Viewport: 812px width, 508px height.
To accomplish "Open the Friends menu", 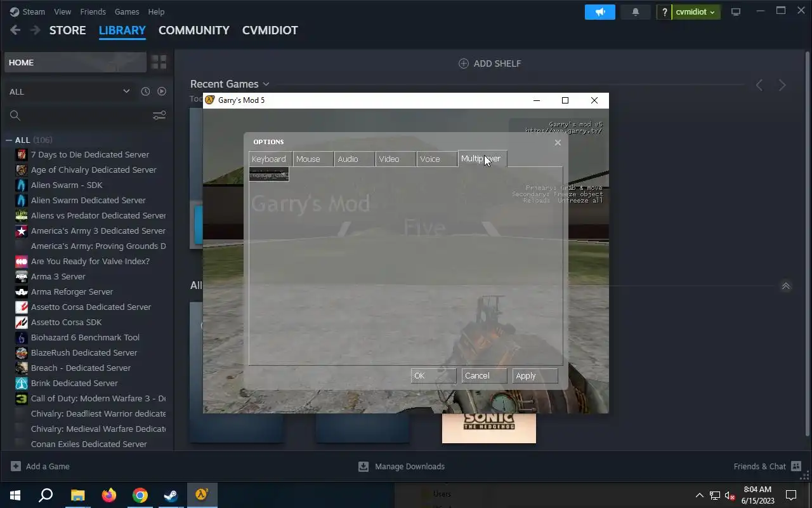I will click(93, 11).
